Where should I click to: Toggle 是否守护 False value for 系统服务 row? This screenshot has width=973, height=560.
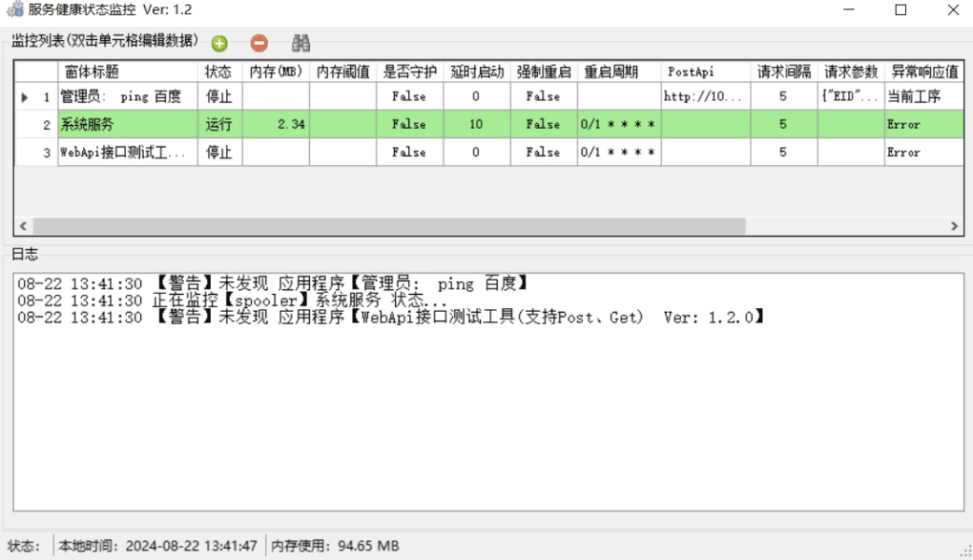pyautogui.click(x=408, y=124)
